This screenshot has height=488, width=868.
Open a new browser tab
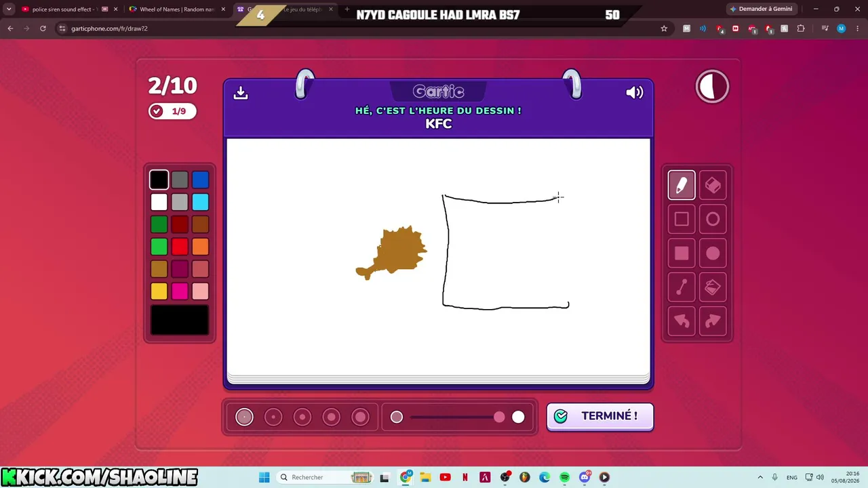point(347,9)
